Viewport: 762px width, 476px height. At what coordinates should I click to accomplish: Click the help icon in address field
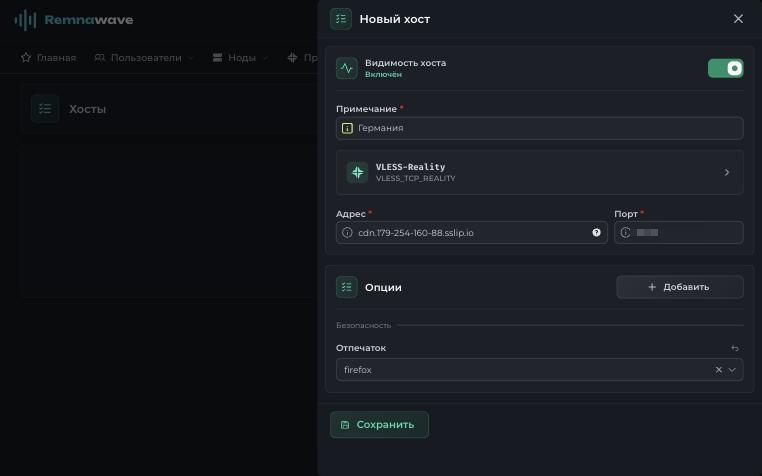click(x=596, y=233)
